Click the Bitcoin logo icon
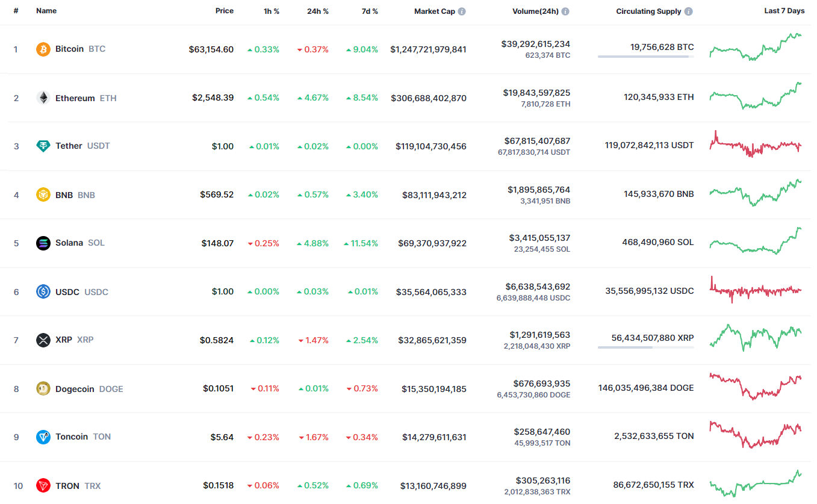 click(x=43, y=49)
